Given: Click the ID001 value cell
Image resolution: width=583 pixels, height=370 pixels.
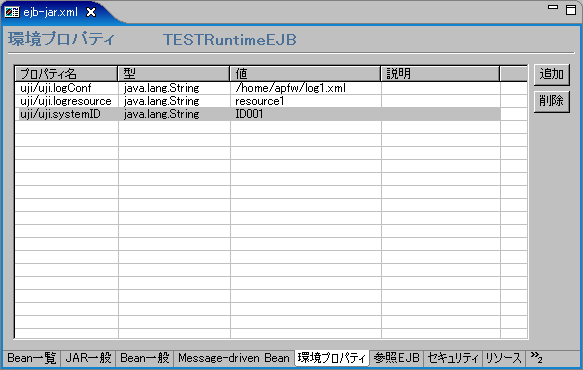Looking at the screenshot, I should (x=306, y=114).
